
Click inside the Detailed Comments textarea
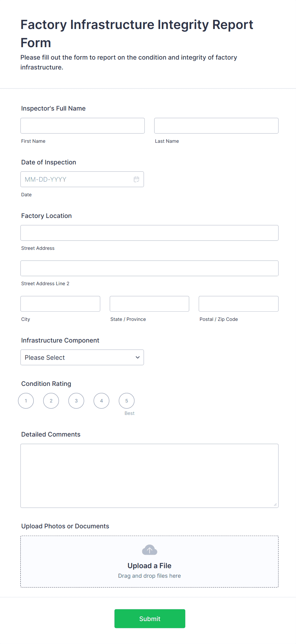pos(149,475)
